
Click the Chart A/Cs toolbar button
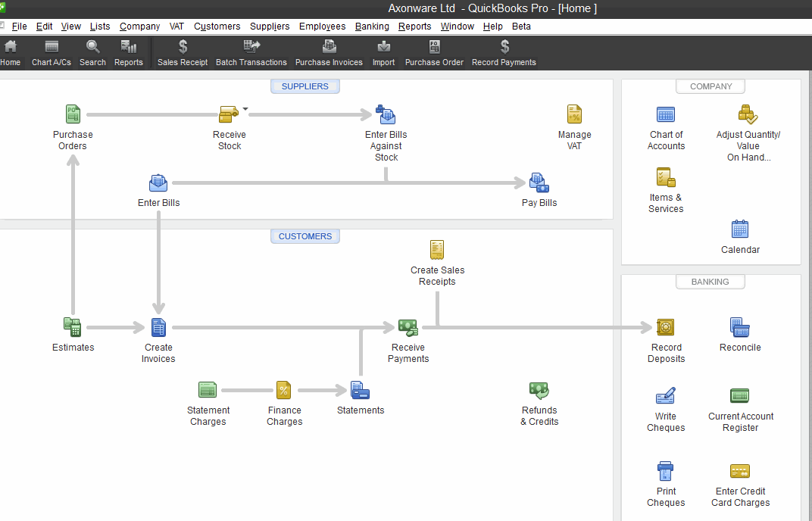pos(52,53)
